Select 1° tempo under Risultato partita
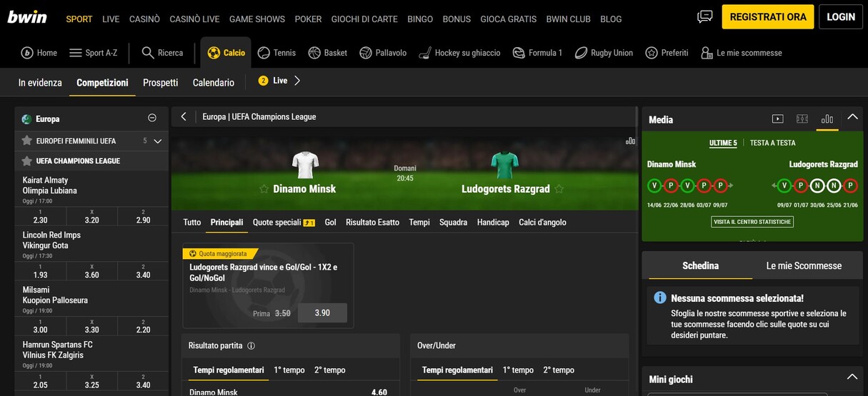 (289, 370)
